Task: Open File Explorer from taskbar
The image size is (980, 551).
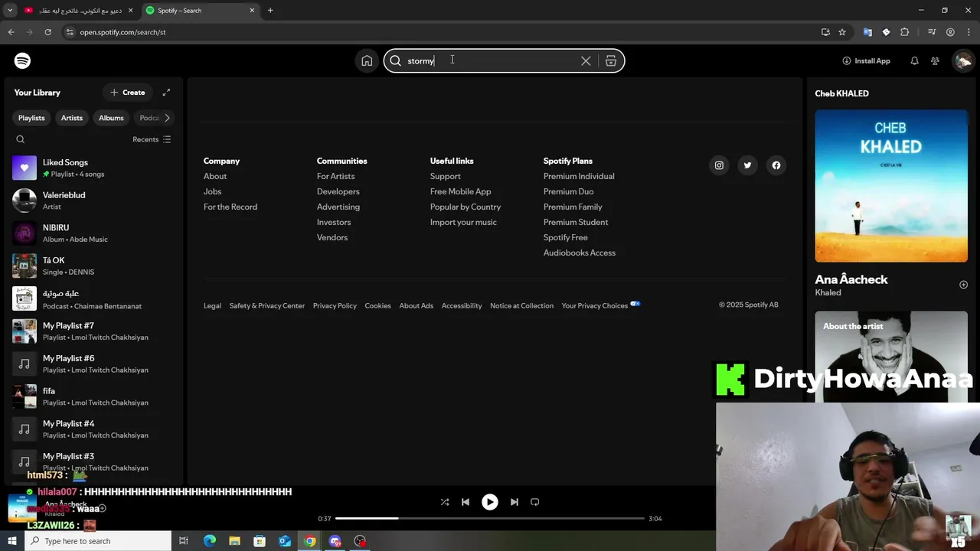Action: 234,541
